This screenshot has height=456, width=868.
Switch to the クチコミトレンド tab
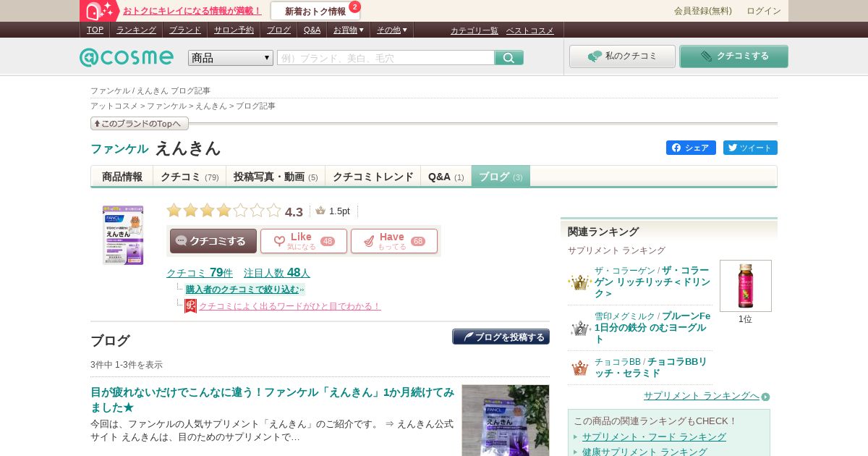tap(373, 177)
